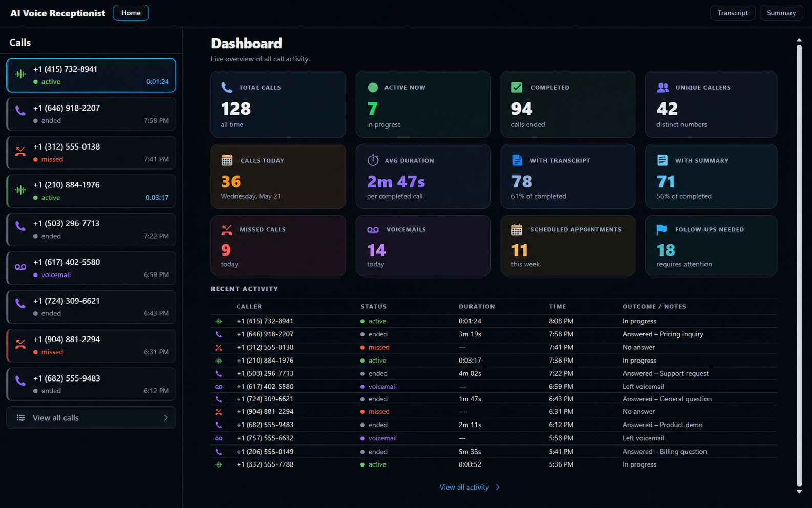Switch to the Transcript tab
The width and height of the screenshot is (812, 508).
733,13
